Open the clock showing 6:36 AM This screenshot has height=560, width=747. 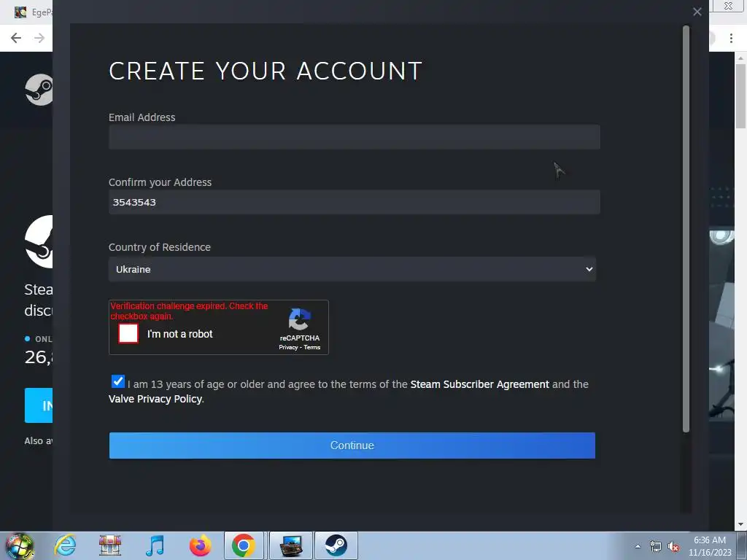(x=709, y=546)
